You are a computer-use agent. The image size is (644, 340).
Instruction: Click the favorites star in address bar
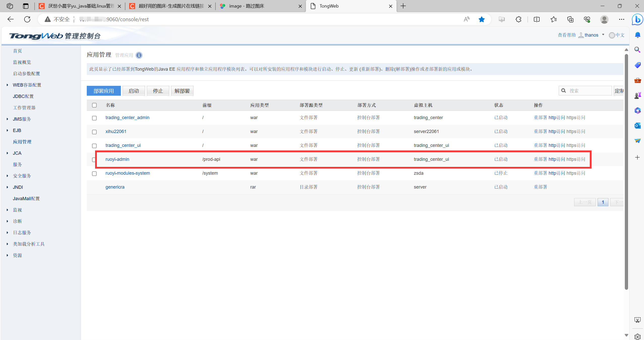point(481,19)
